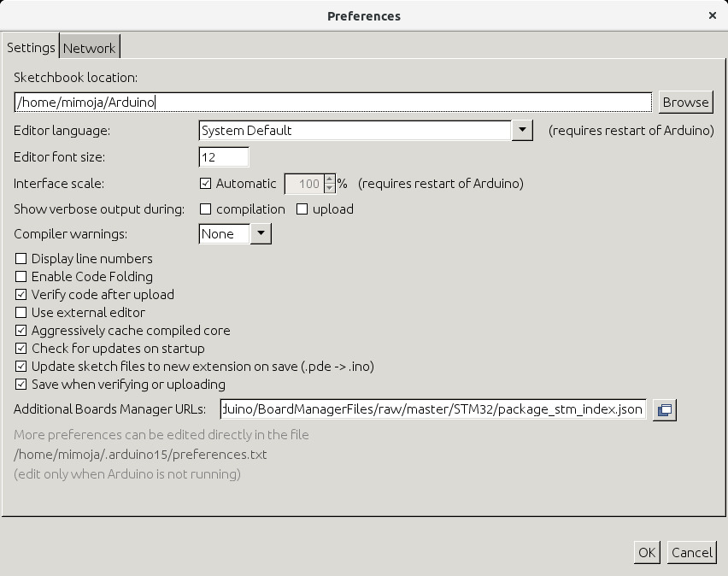This screenshot has width=728, height=576.
Task: Uncheck Verify code after upload
Action: pos(21,295)
